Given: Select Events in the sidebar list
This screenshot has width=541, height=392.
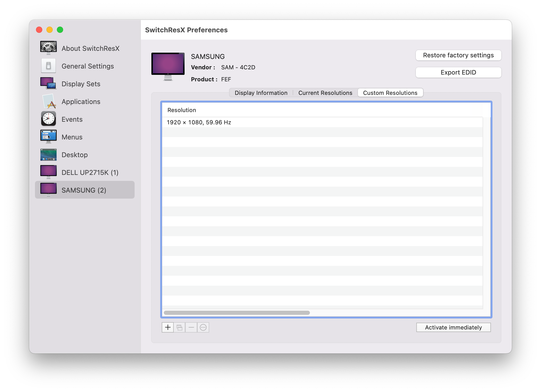Looking at the screenshot, I should pos(72,119).
